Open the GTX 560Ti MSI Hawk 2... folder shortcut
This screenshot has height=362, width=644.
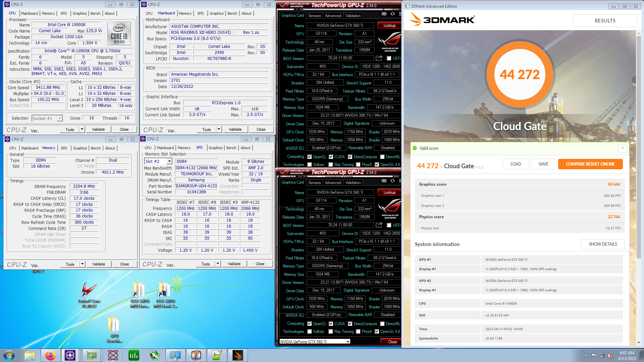pyautogui.click(x=165, y=295)
